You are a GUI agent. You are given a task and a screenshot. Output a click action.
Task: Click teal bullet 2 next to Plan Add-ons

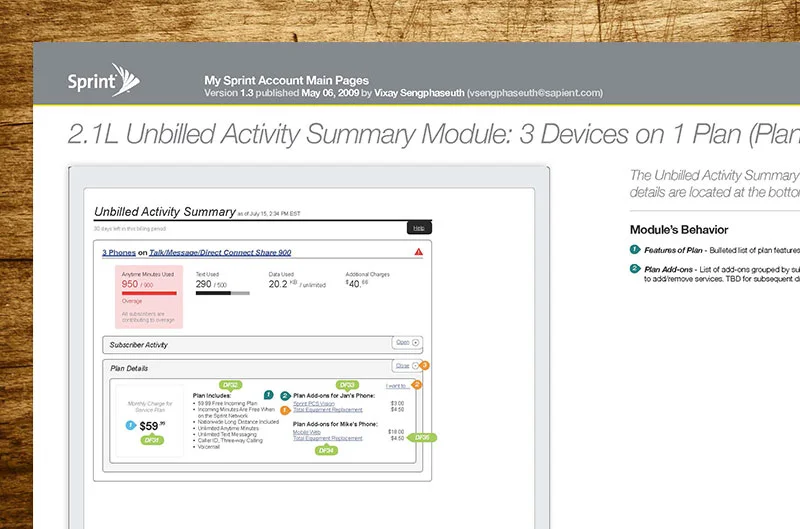tap(635, 268)
